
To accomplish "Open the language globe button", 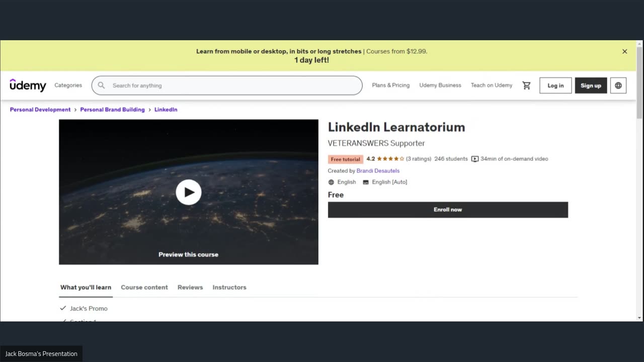I will pyautogui.click(x=618, y=85).
